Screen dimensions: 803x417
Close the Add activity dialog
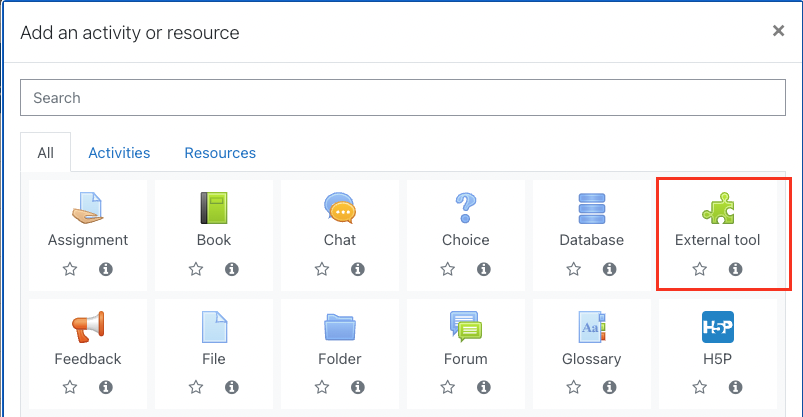[x=778, y=31]
